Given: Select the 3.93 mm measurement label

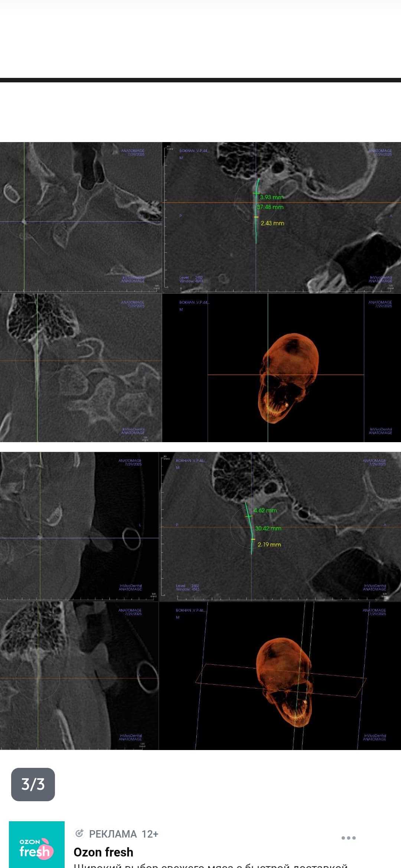Looking at the screenshot, I should tap(271, 197).
